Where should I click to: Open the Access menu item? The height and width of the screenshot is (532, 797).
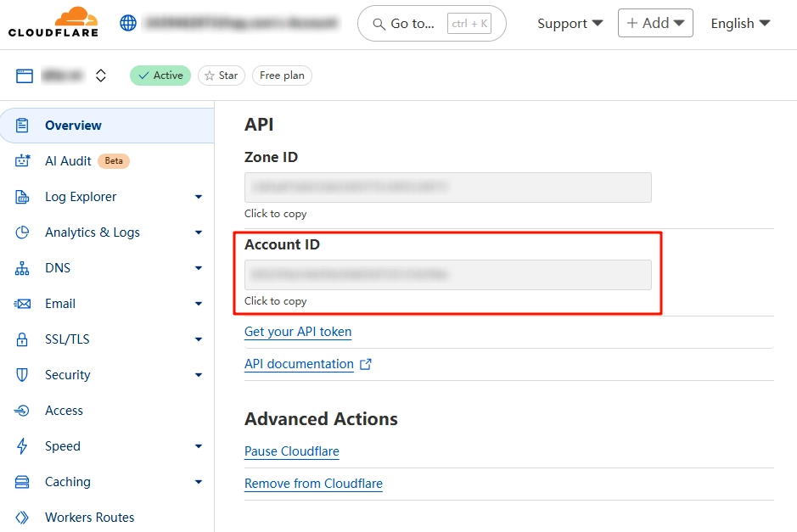[64, 411]
